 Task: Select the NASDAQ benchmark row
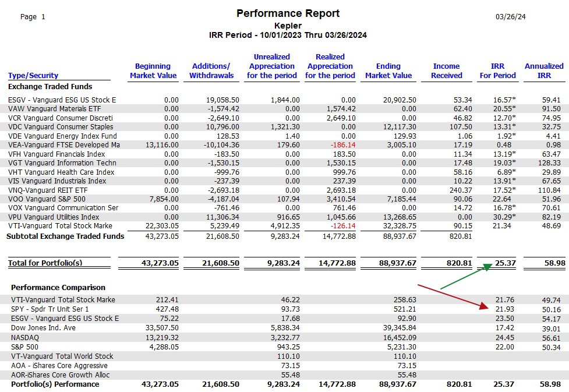coord(284,338)
